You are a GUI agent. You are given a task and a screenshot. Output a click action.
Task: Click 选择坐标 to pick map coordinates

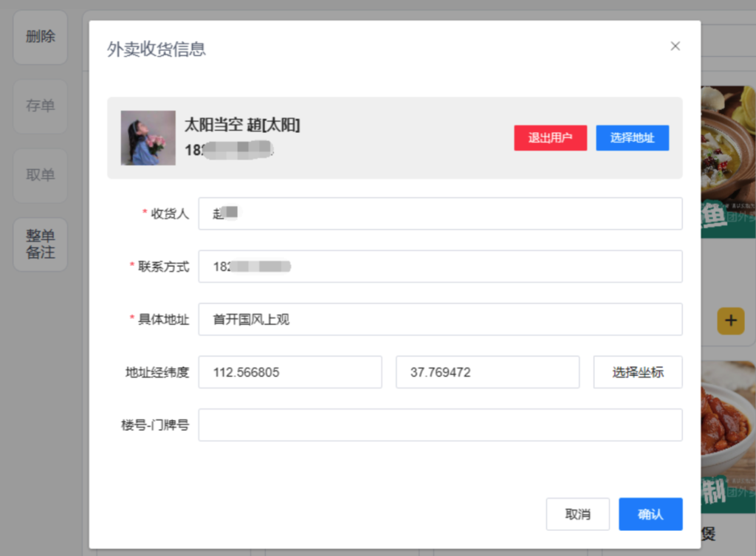[637, 372]
